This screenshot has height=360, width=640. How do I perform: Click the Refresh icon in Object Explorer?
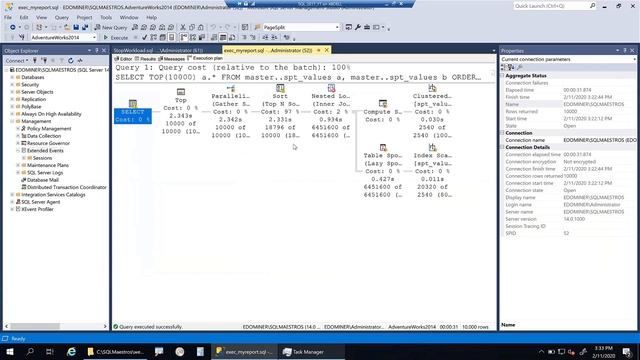[71, 60]
